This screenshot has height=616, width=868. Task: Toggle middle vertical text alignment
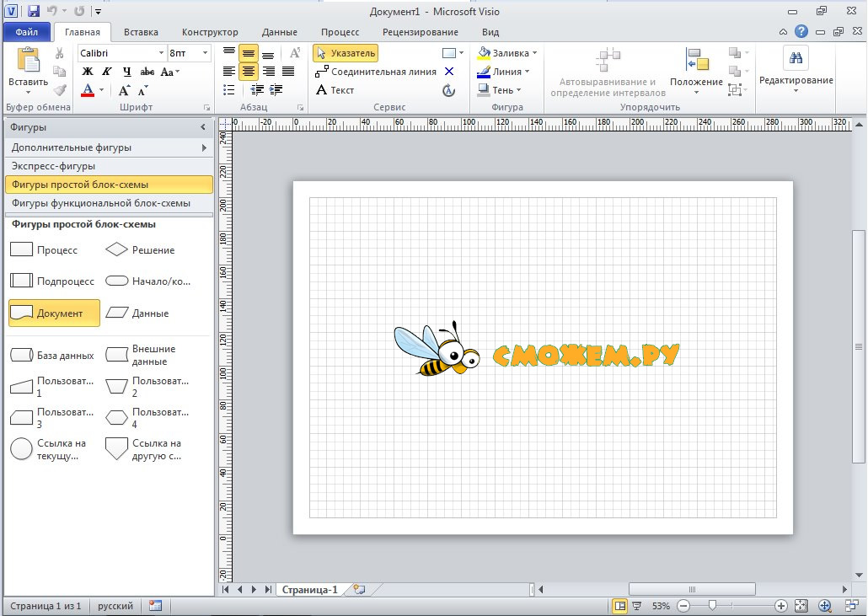click(x=249, y=53)
